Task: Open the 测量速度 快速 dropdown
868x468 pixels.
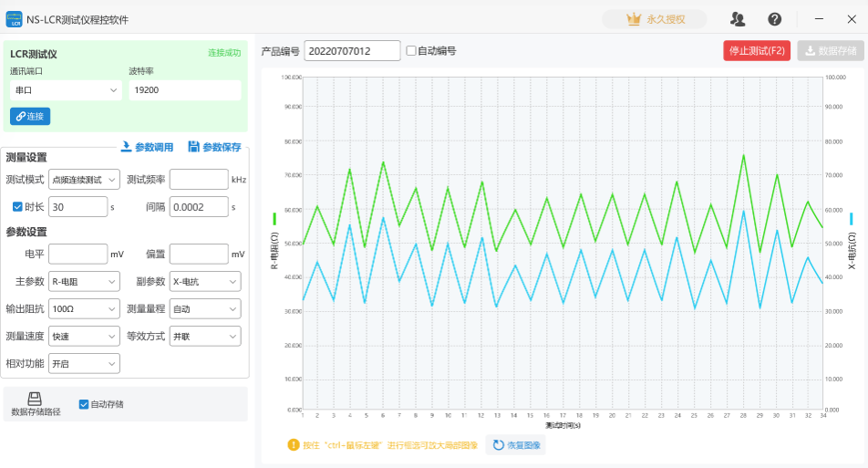Action: (x=84, y=337)
